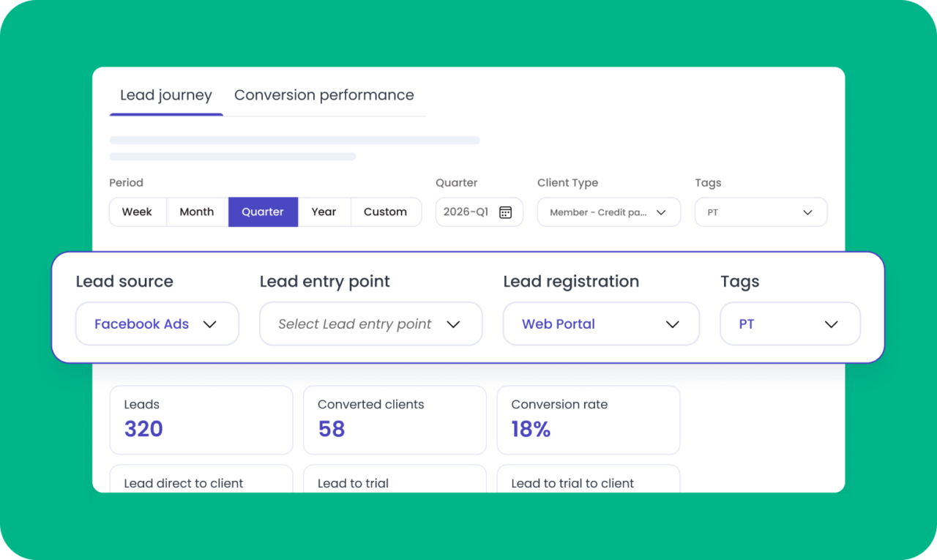Click the chevron in Lead source dropdown
This screenshot has width=937, height=560.
[x=210, y=324]
